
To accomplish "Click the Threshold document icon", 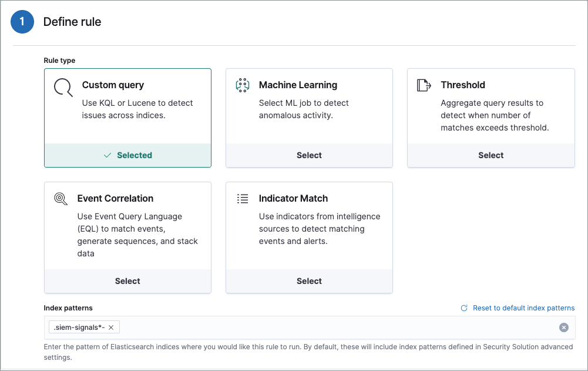I will [x=424, y=85].
